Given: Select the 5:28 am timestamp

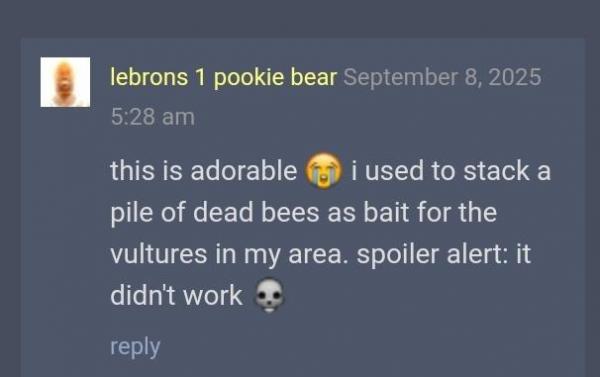Looking at the screenshot, I should click(153, 117).
